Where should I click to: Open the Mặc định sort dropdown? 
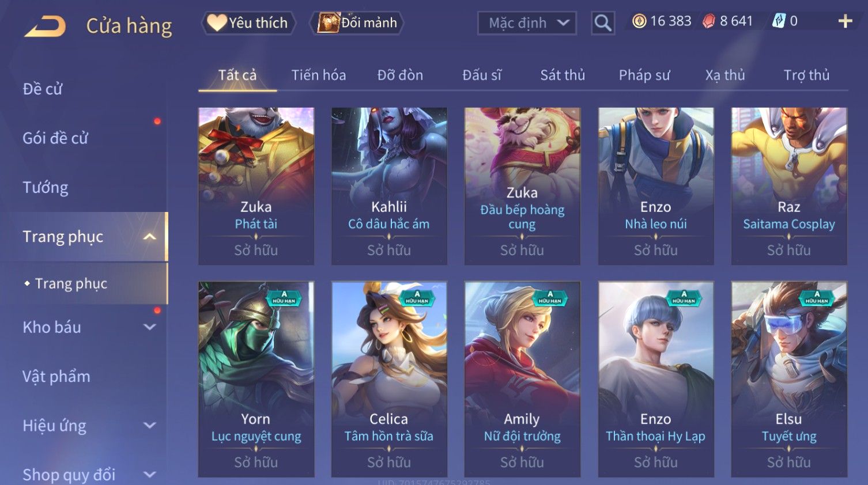(527, 23)
